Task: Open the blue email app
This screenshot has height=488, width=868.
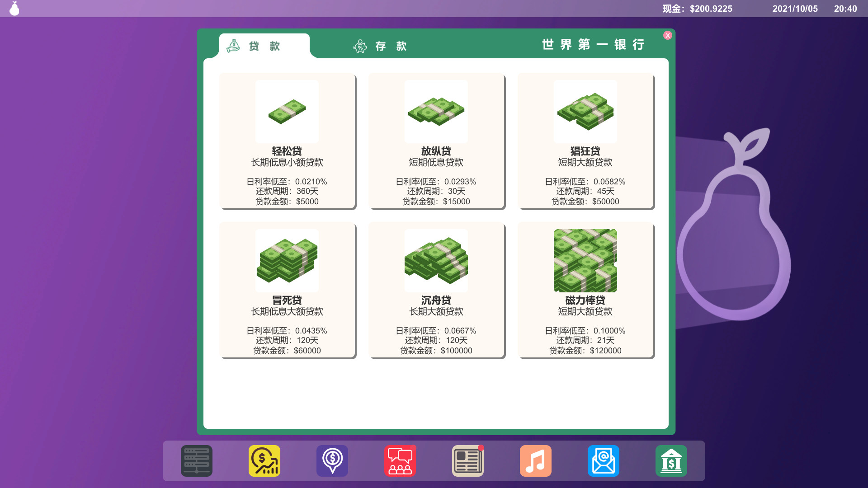Action: [x=603, y=460]
